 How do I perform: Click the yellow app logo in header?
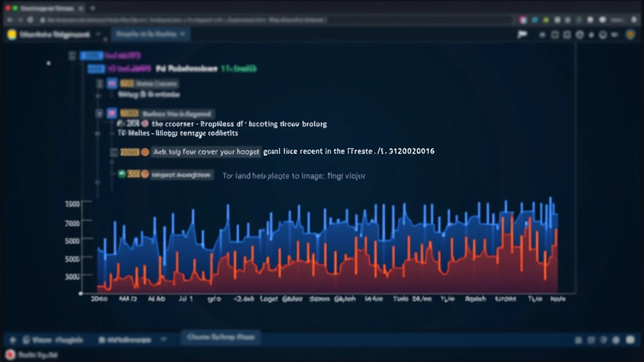click(11, 35)
